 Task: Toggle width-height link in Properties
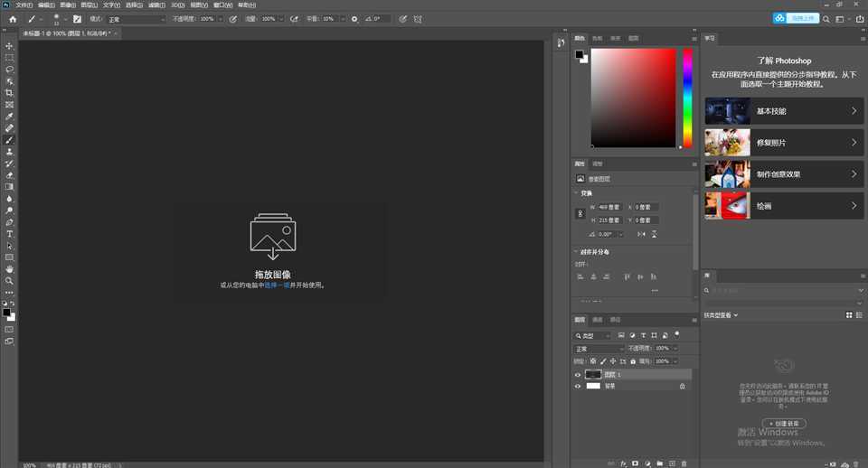[x=580, y=213]
